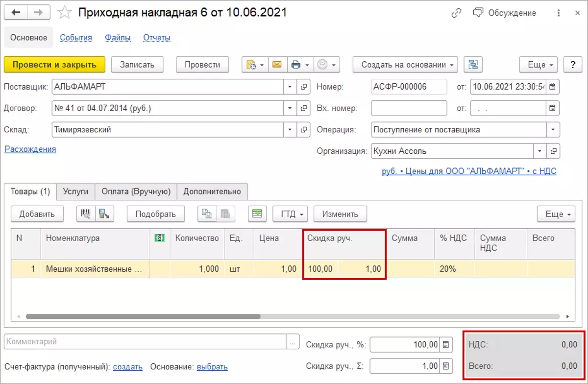Show document structure of subordination icon

coord(473,64)
